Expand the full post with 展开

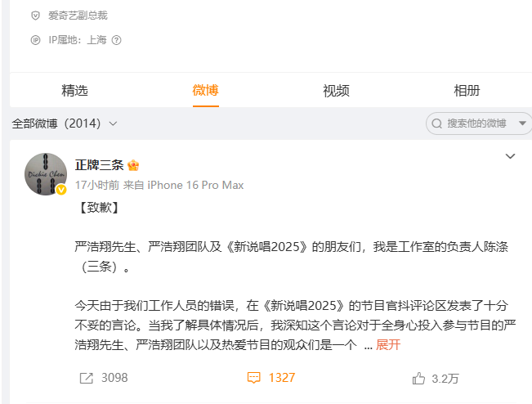click(x=388, y=345)
